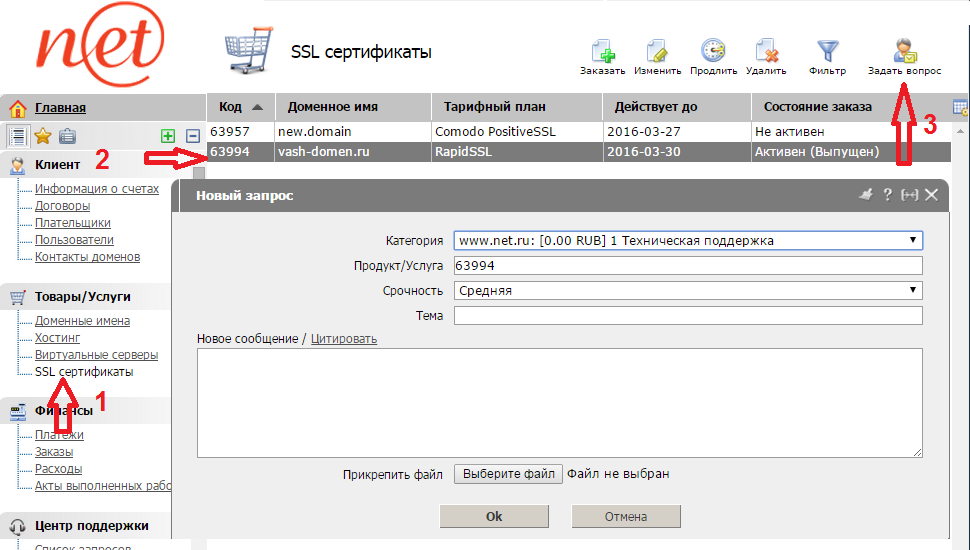Click the Продукт/Услуга input field
This screenshot has height=550, width=970.
point(688,265)
